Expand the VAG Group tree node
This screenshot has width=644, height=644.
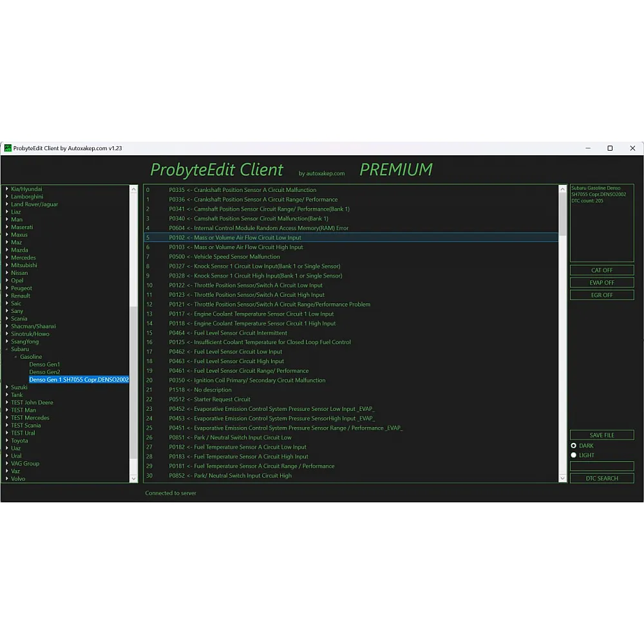(x=7, y=464)
